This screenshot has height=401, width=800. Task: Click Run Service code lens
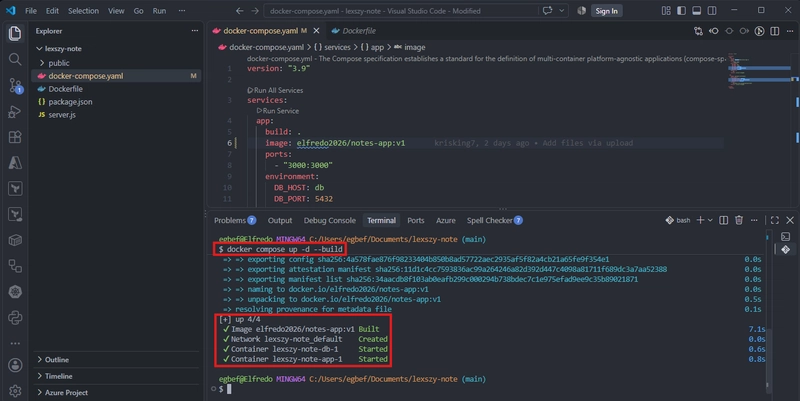point(278,111)
